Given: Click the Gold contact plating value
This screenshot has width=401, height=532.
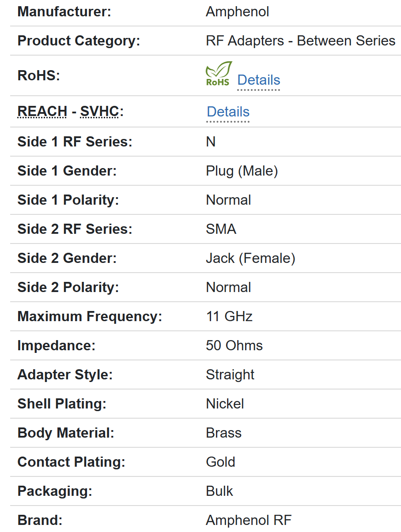Looking at the screenshot, I should (x=220, y=462).
